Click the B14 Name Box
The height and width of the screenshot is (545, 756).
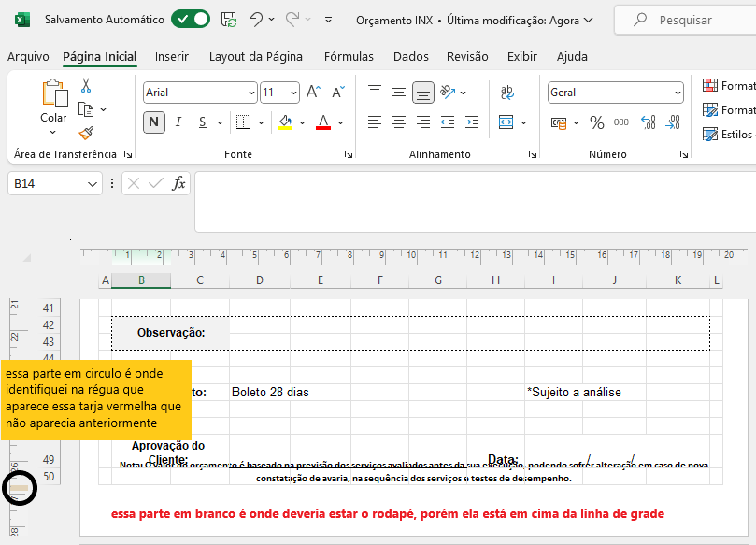tap(55, 184)
